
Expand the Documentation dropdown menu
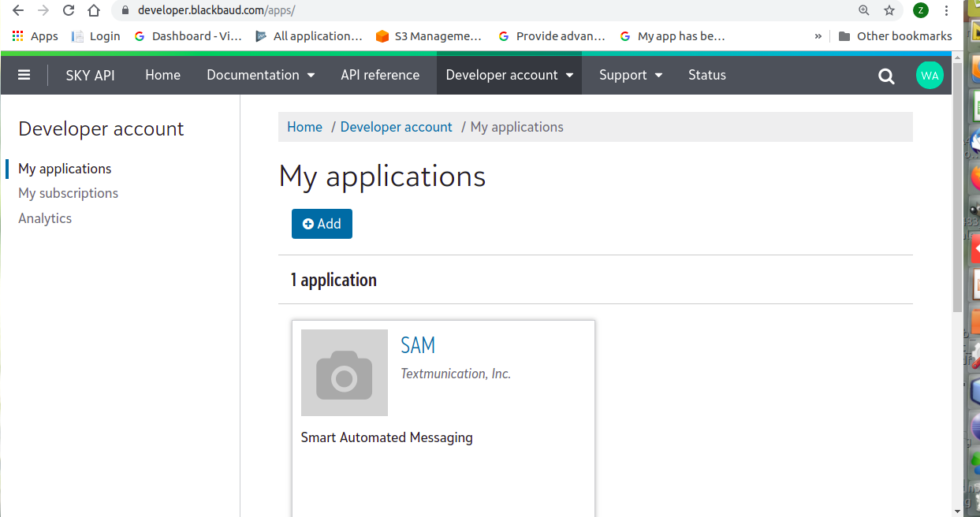pos(260,75)
